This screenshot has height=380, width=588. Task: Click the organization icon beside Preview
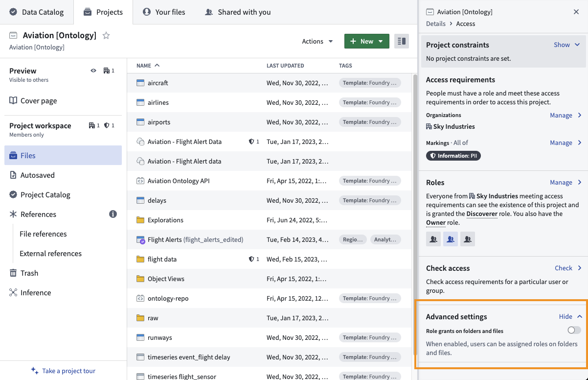coord(106,71)
